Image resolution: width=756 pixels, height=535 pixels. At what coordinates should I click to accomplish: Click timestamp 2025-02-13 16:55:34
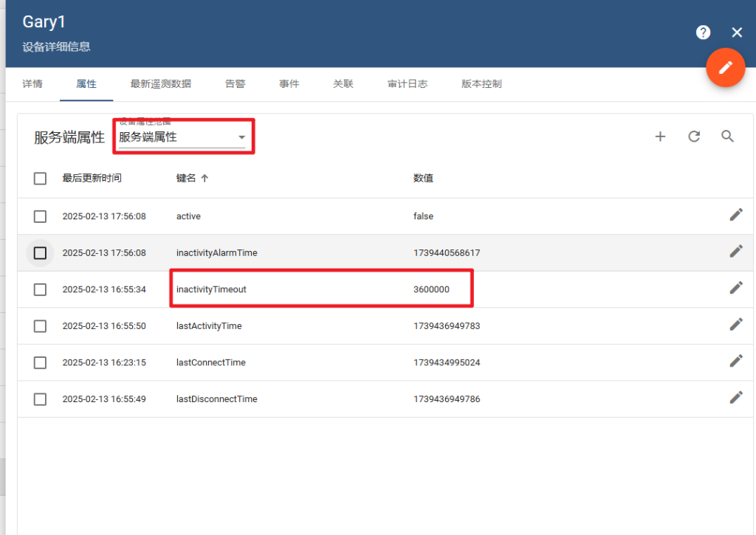click(104, 290)
